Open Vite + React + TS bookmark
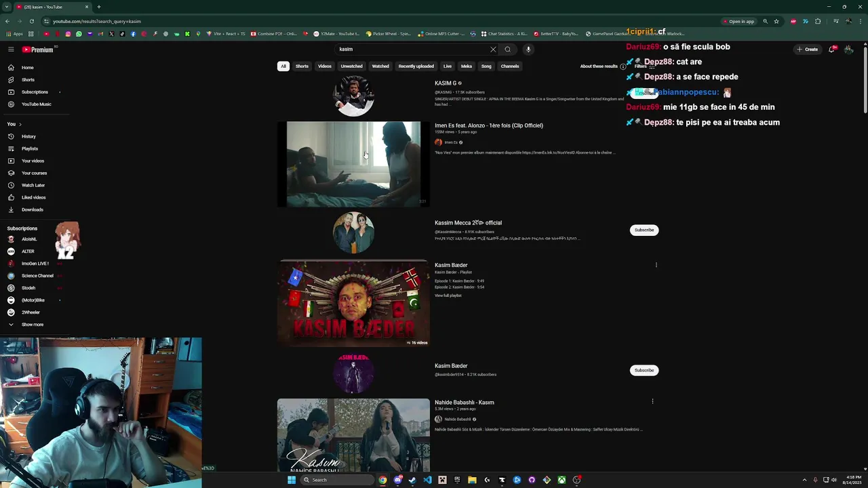This screenshot has width=868, height=488. pyautogui.click(x=226, y=33)
